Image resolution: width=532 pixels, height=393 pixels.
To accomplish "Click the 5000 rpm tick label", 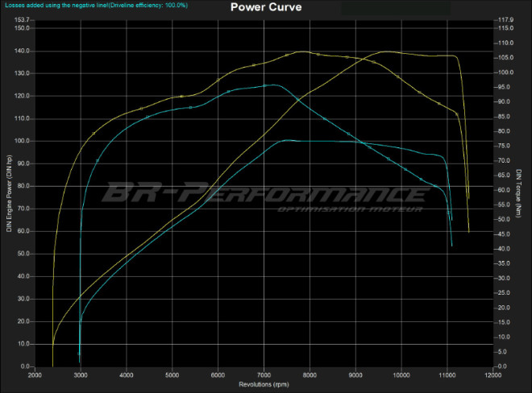I will 172,375.
